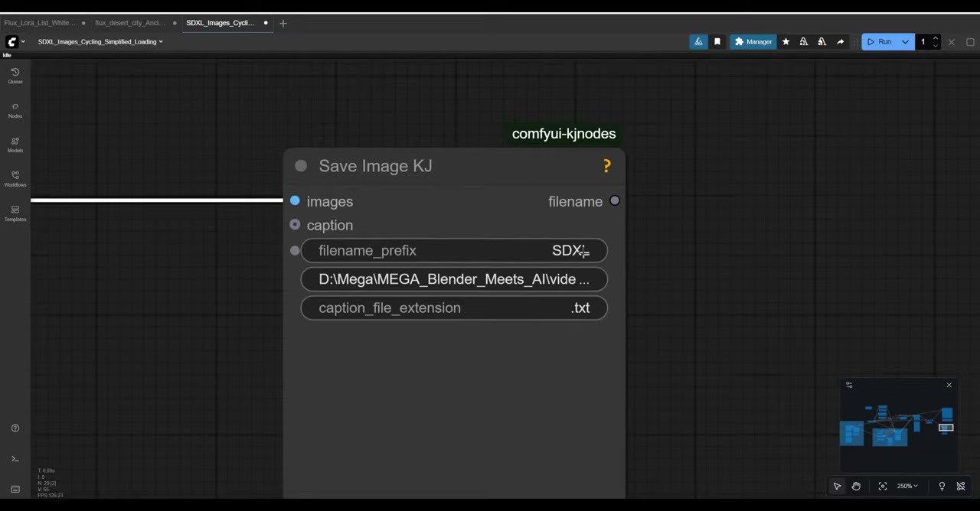This screenshot has height=511, width=980.
Task: Click the star favorite icon beside Manager
Action: pyautogui.click(x=786, y=42)
